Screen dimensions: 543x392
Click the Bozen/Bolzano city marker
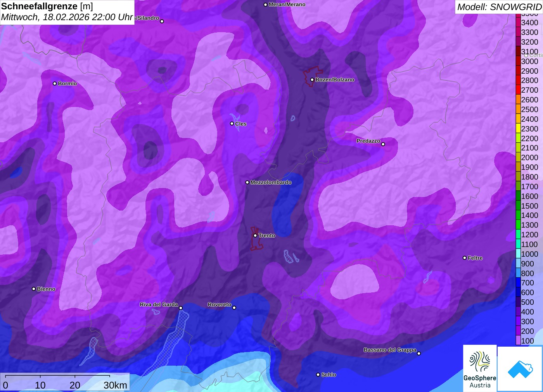click(x=312, y=79)
